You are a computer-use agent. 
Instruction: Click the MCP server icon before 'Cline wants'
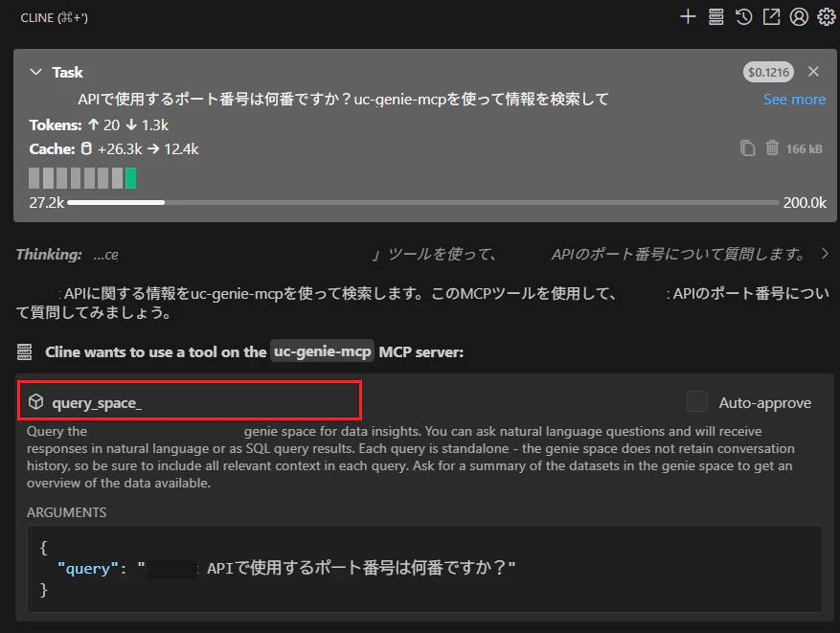pyautogui.click(x=29, y=351)
